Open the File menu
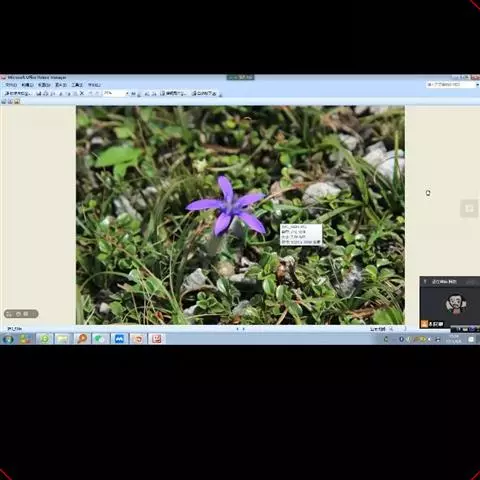The height and width of the screenshot is (480, 480). [11, 85]
